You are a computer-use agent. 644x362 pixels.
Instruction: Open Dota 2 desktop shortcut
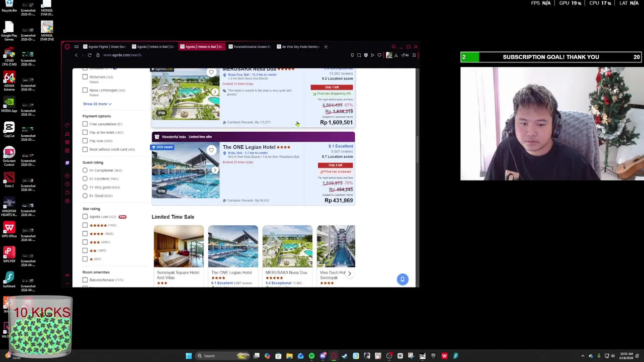(x=9, y=179)
